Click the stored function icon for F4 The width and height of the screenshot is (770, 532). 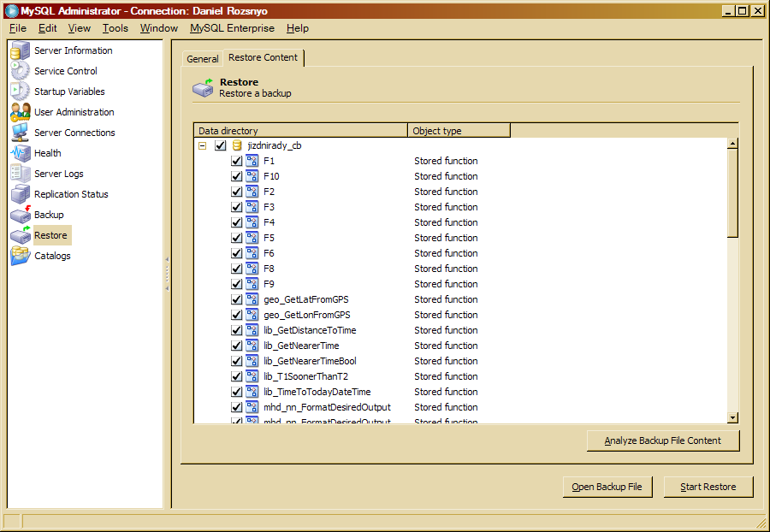pyautogui.click(x=252, y=222)
